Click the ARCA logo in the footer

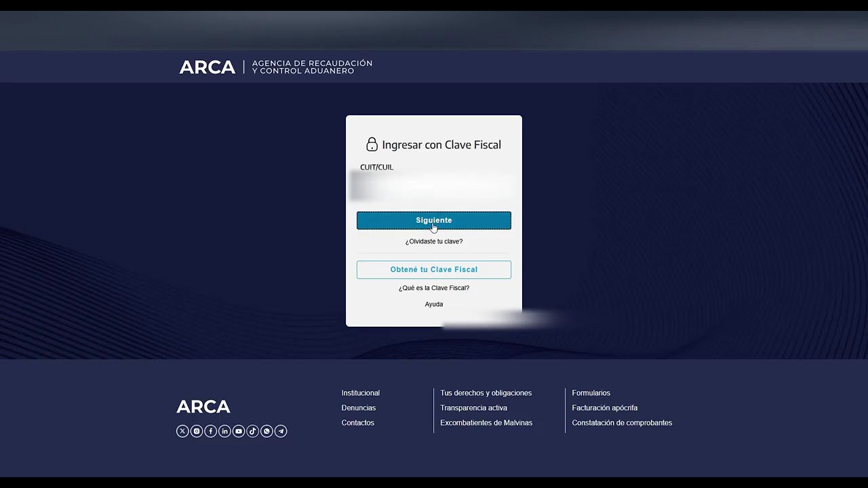click(x=203, y=407)
